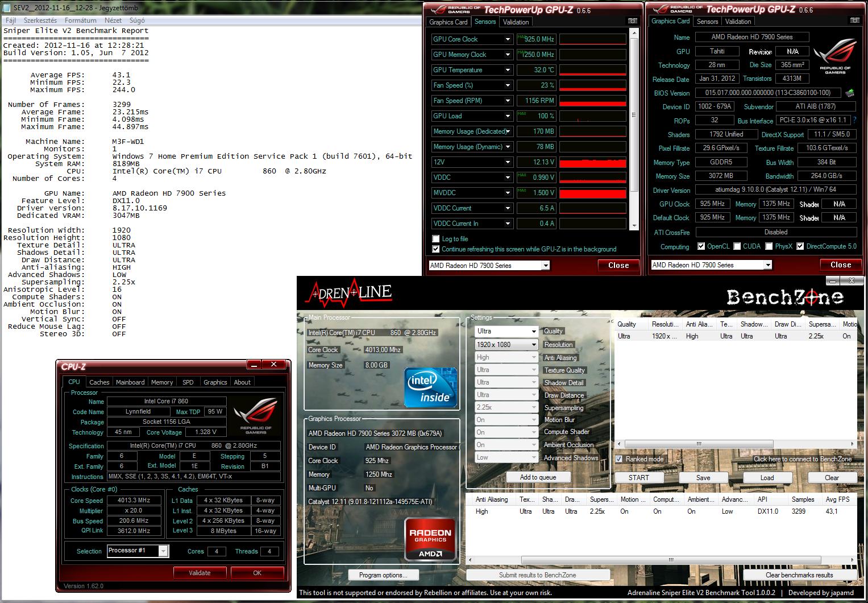Toggle PhysX checkbox in GPU-Z
Screen dimensions: 868x603
click(x=769, y=246)
